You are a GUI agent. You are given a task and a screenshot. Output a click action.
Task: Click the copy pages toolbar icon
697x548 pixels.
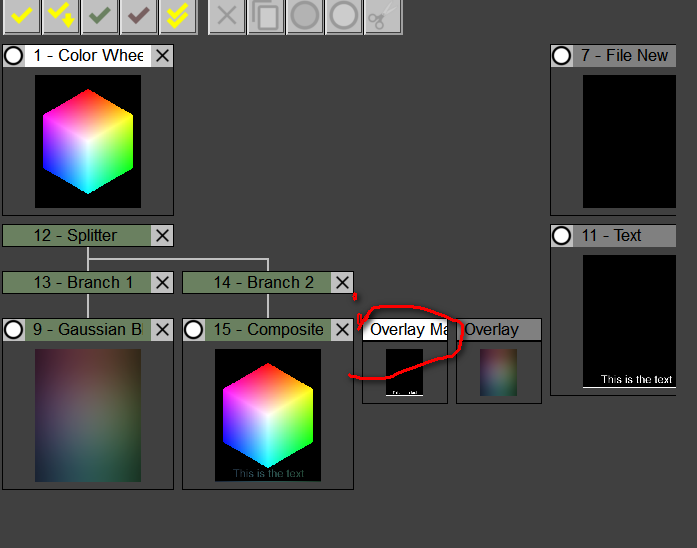tap(266, 16)
